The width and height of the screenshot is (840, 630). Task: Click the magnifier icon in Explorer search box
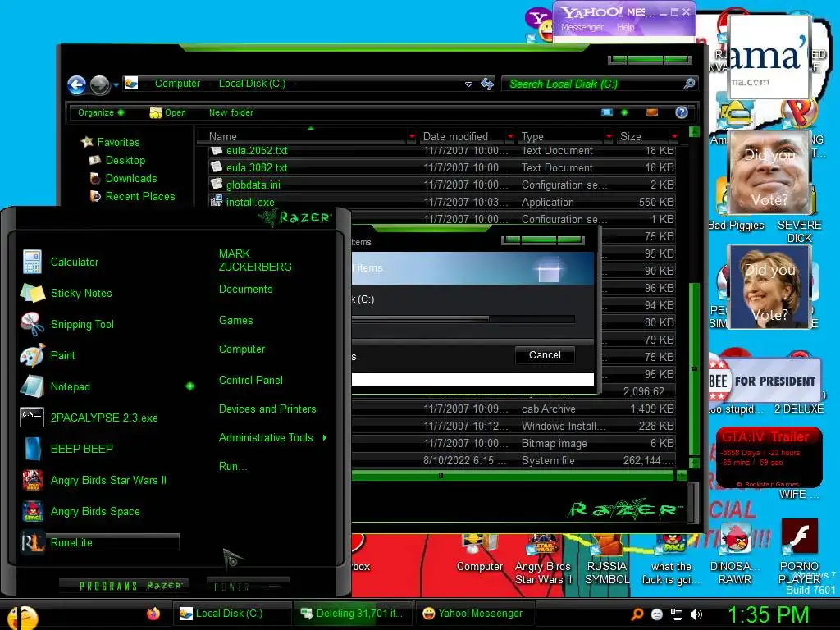click(689, 84)
